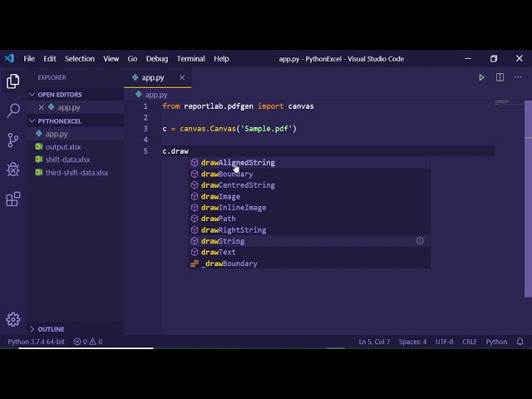Click app.py in the breadcrumb bar

[x=156, y=95]
